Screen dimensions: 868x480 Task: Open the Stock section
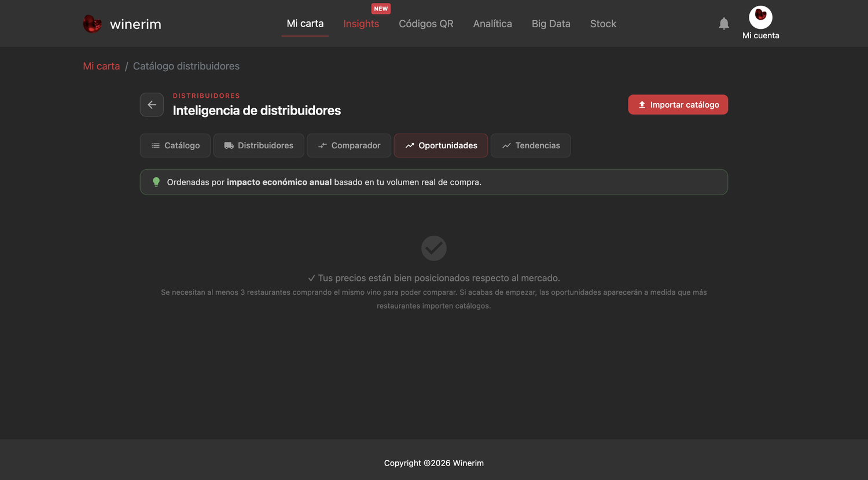[603, 24]
